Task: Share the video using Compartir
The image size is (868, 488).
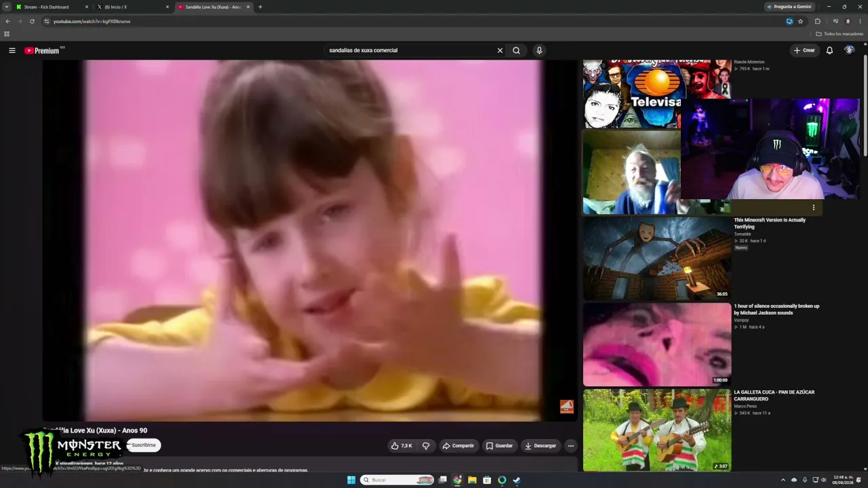Action: [458, 445]
